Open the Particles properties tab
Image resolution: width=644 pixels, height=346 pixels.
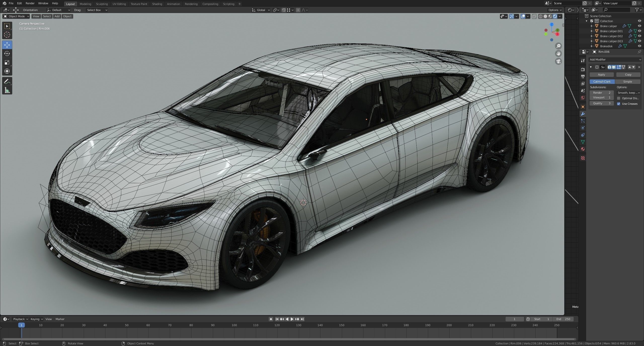tap(583, 121)
